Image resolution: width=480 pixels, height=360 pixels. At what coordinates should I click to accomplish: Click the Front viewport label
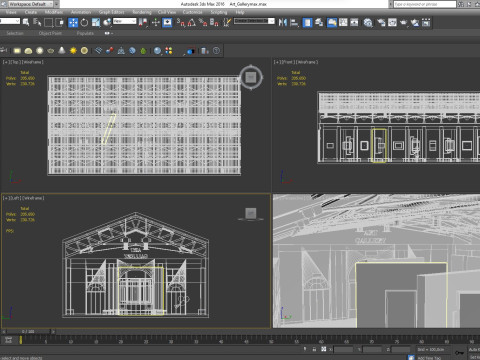[296, 62]
